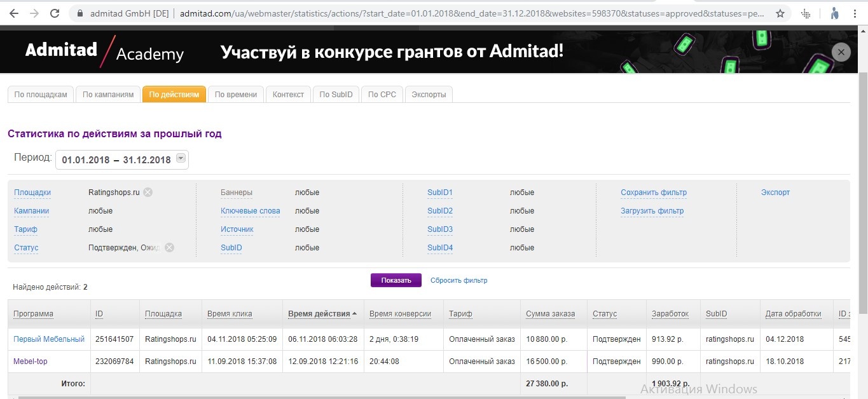This screenshot has width=868, height=399.
Task: Open the Баннеры filter
Action: point(237,193)
